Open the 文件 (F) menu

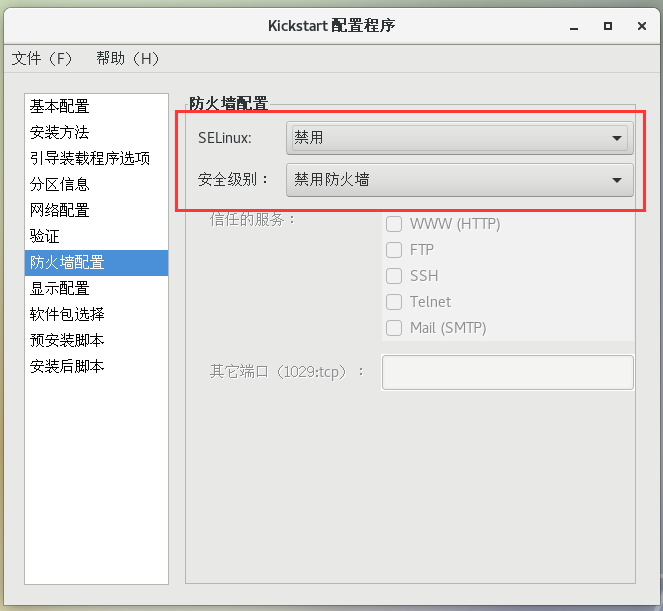[x=42, y=59]
